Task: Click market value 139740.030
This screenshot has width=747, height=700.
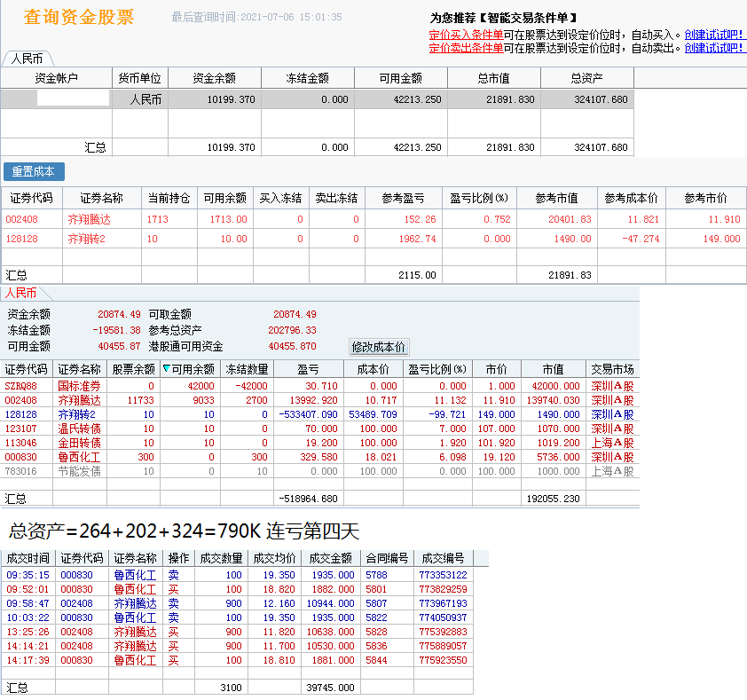Action: 553,400
